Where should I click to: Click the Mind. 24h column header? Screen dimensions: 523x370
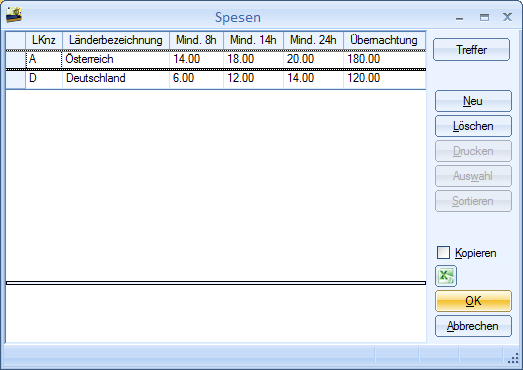point(313,40)
